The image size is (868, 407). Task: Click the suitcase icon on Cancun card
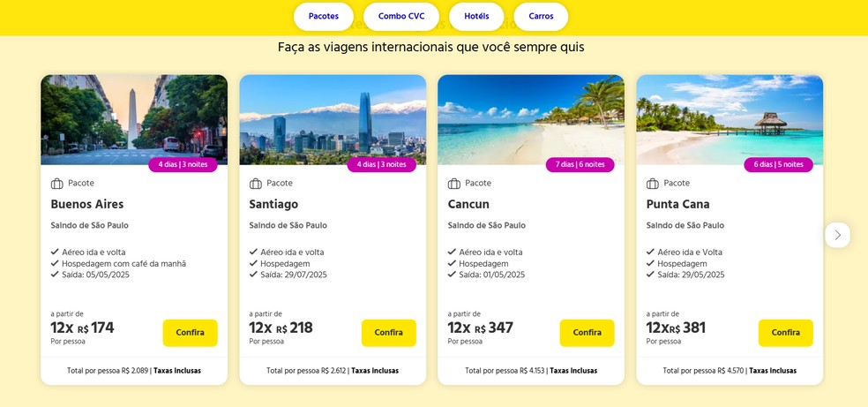(x=454, y=184)
